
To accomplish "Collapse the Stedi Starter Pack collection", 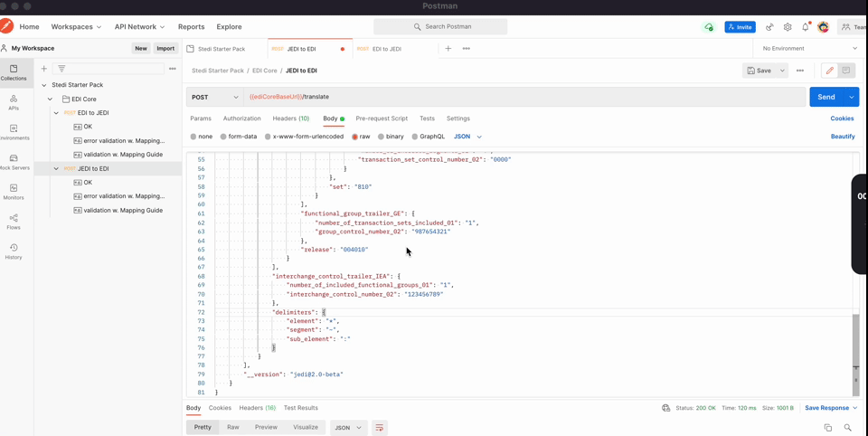I will coord(44,85).
